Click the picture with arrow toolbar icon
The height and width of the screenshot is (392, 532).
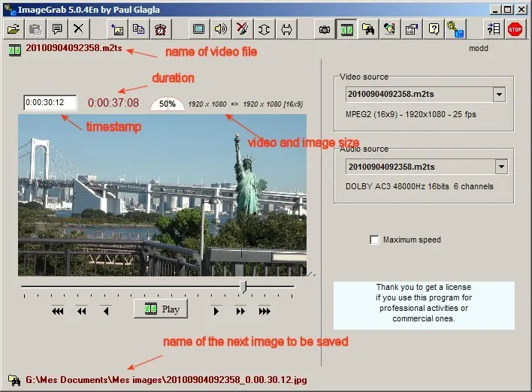click(117, 29)
